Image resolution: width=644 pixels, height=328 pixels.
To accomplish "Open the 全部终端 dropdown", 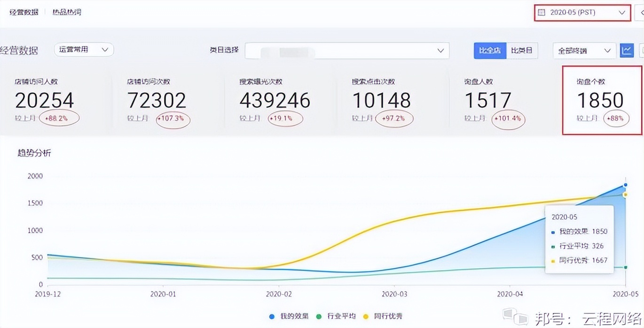I will click(584, 50).
